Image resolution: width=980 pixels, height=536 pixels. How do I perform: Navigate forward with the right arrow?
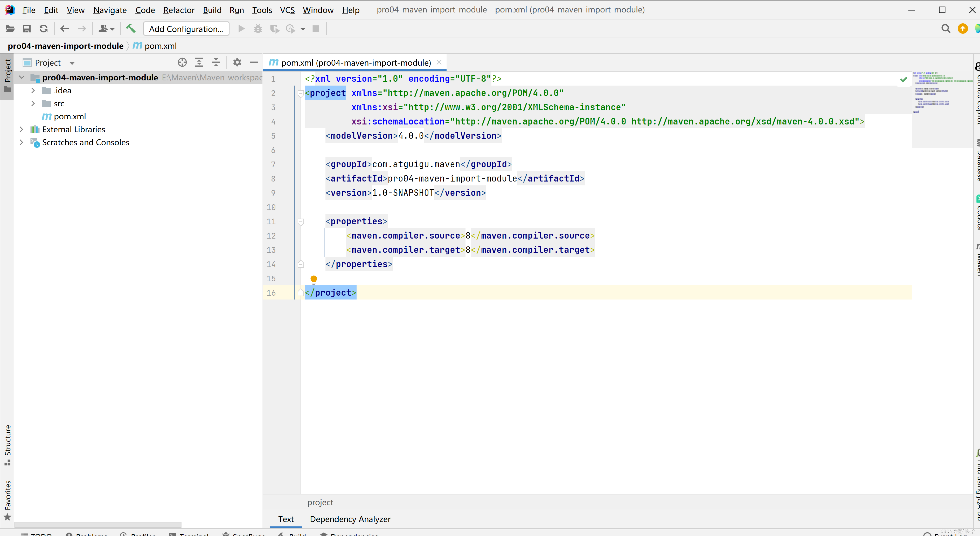pos(82,29)
